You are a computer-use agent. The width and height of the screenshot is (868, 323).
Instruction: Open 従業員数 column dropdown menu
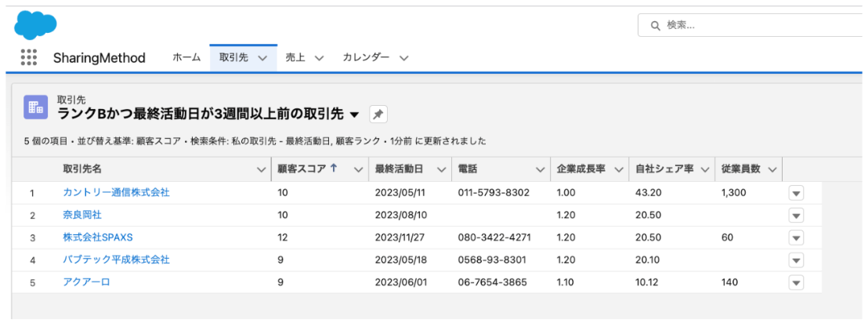[772, 169]
